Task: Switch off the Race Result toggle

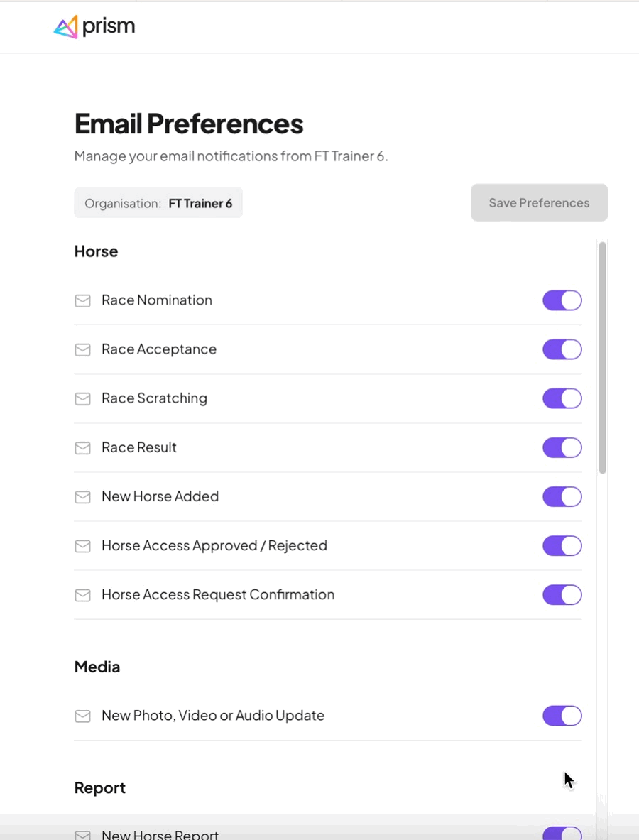Action: [562, 448]
